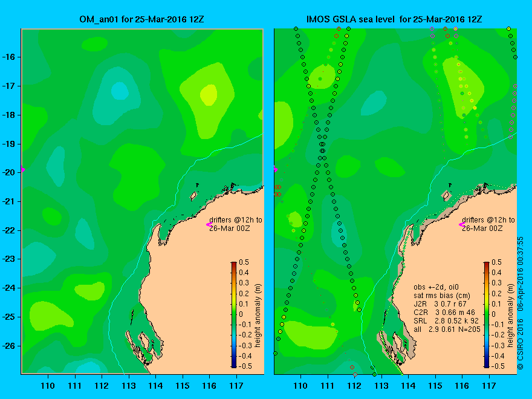The width and height of the screenshot is (532, 399).
Task: Click the magenta drifter arrow in GSLA legend
Action: point(462,224)
